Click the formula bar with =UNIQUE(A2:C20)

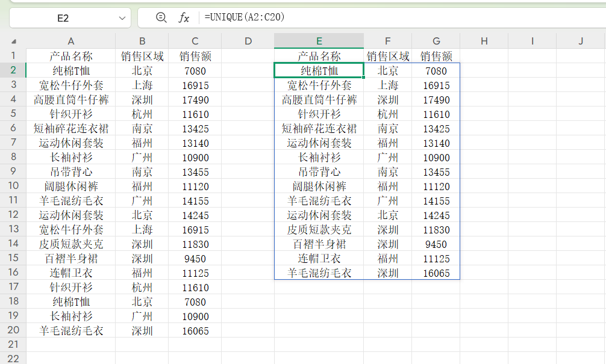[398, 18]
